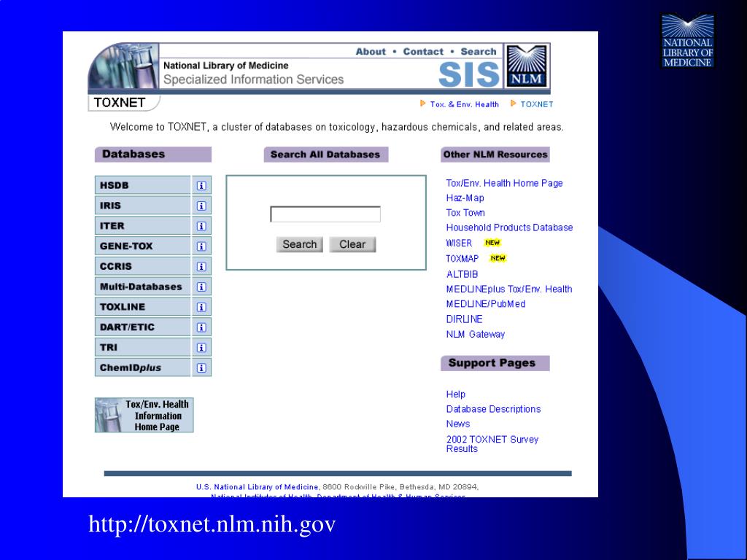Click the test tubes banner image

123,66
